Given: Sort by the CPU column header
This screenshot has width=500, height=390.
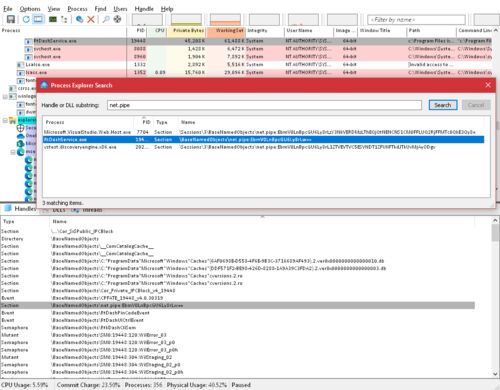Looking at the screenshot, I should (x=157, y=30).
